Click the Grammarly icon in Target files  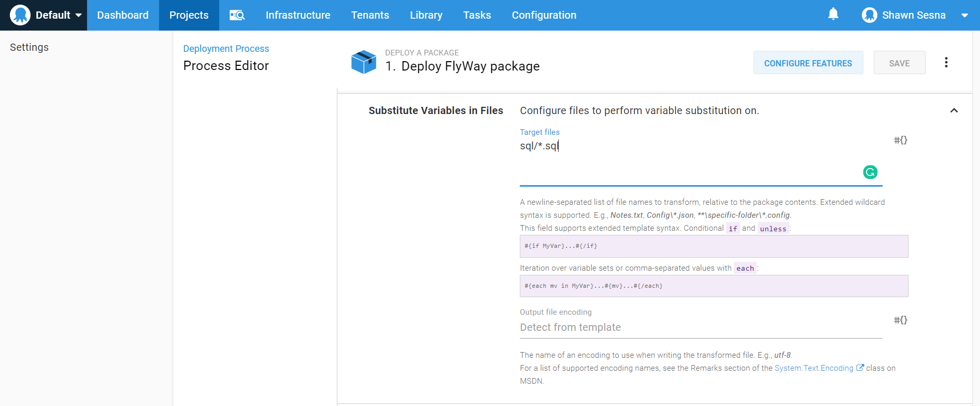[x=870, y=172]
